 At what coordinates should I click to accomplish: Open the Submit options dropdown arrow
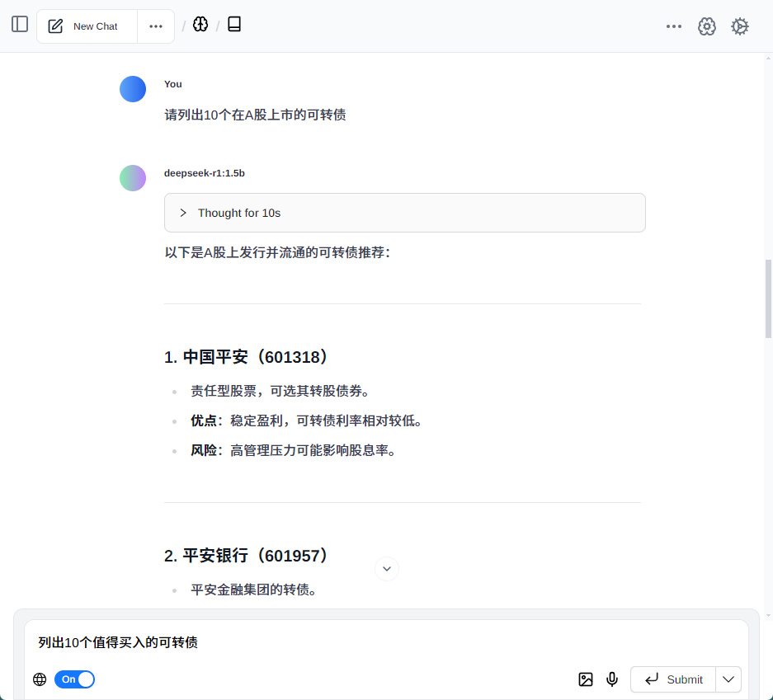(728, 680)
